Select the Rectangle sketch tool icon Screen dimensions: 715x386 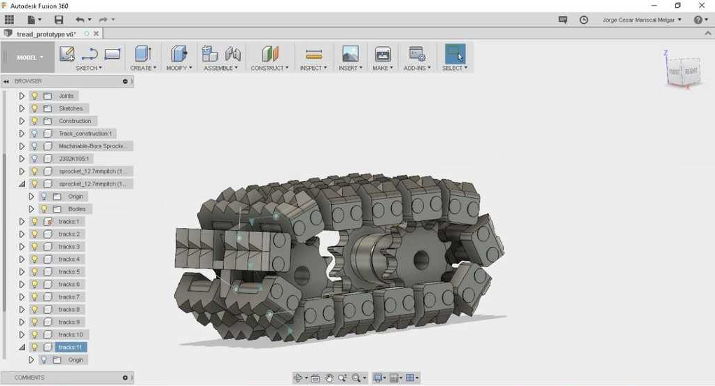coord(112,54)
